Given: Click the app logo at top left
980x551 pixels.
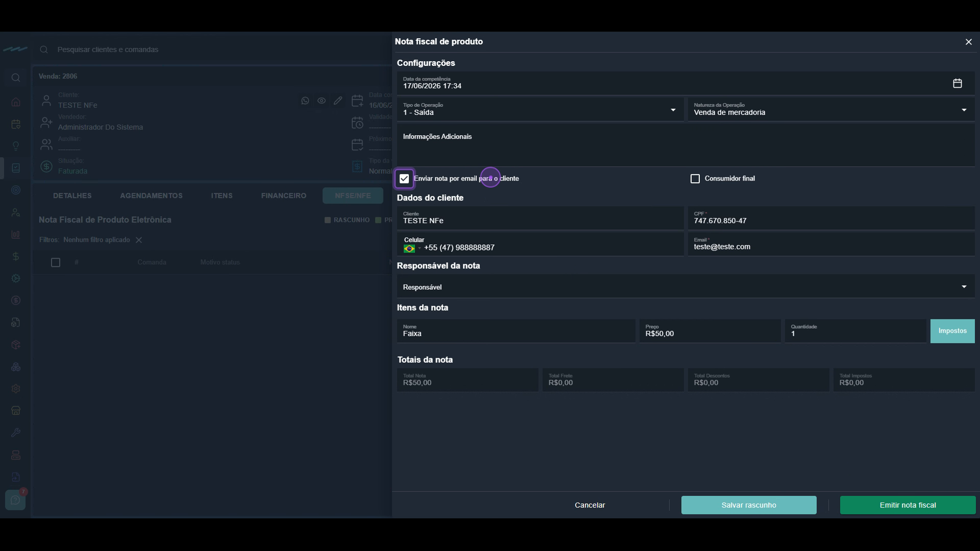Looking at the screenshot, I should point(15,49).
